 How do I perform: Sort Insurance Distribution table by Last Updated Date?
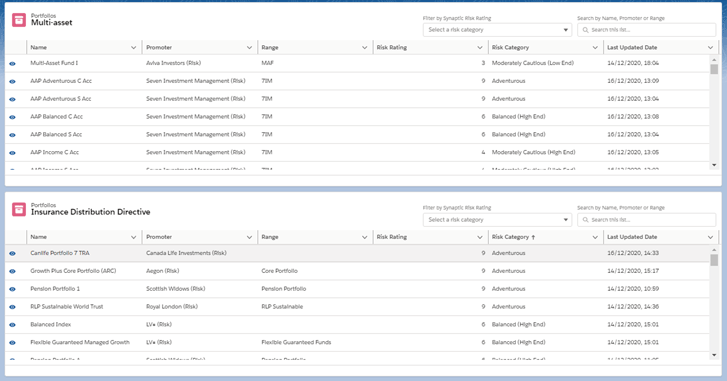click(x=632, y=237)
